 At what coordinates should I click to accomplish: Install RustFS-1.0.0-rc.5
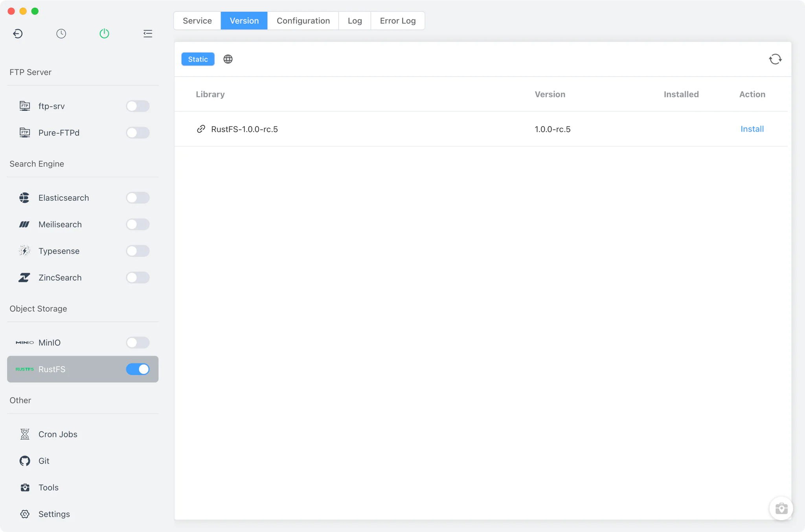pos(752,129)
